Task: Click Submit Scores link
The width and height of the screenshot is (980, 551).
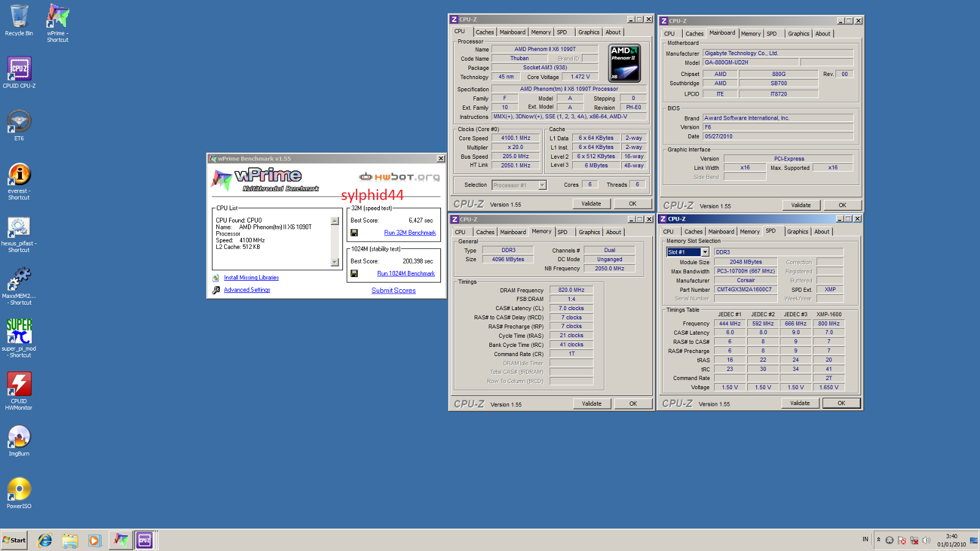Action: coord(393,291)
